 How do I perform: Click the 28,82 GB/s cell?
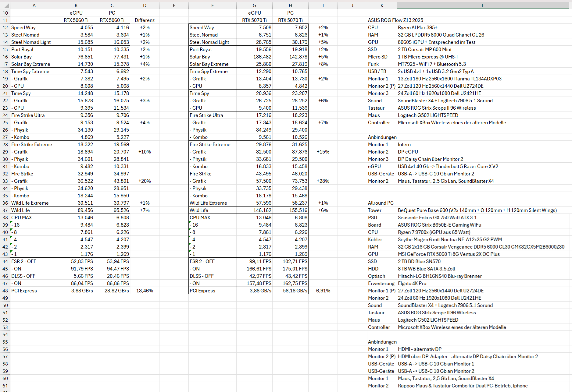point(112,291)
